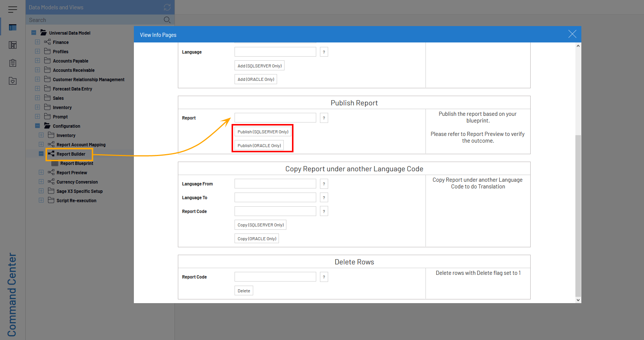Expand the Finance tree node

coord(37,42)
